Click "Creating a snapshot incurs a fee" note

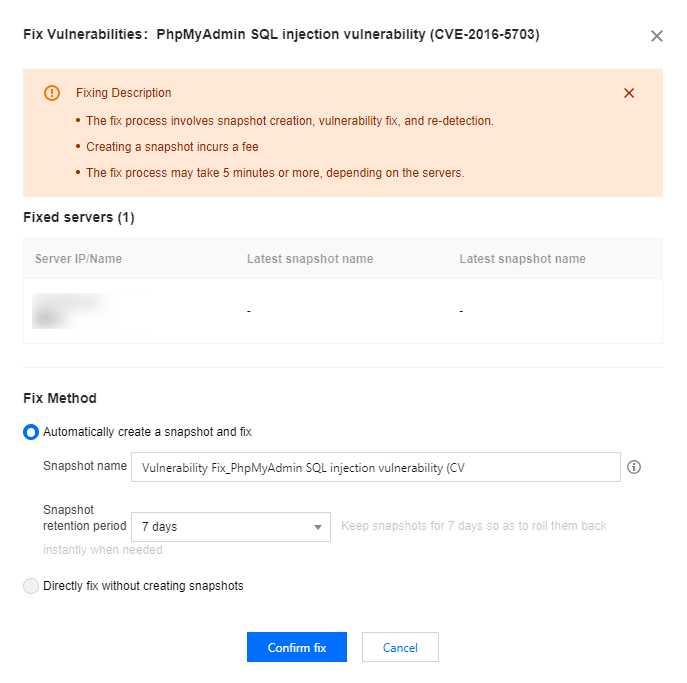point(172,147)
